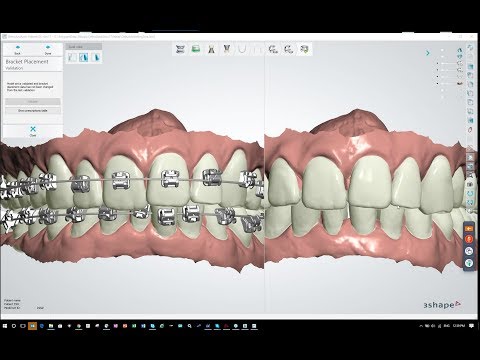Select the third view icon under Dual view
Image resolution: width=480 pixels, height=360 pixels.
pos(96,57)
